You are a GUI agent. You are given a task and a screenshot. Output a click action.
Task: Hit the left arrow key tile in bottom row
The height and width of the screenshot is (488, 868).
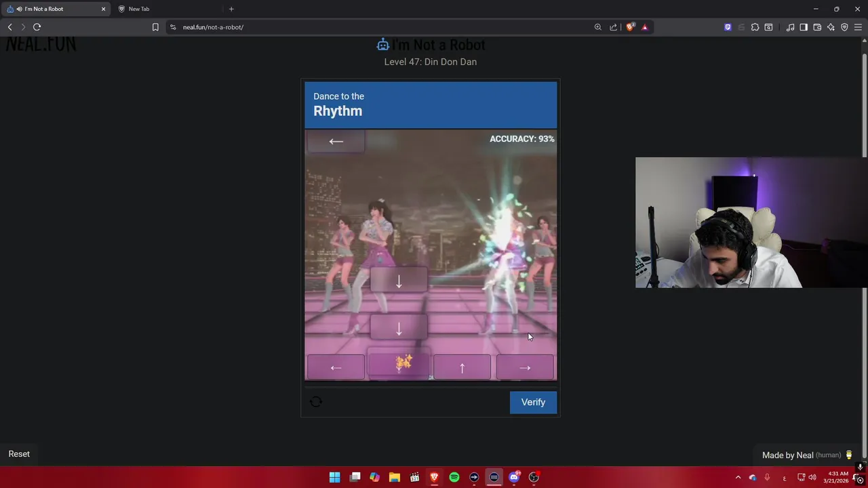(336, 367)
